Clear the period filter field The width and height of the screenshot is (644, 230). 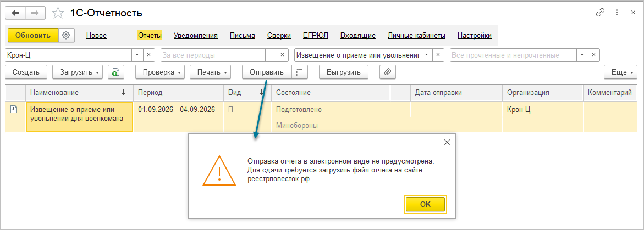pos(282,55)
